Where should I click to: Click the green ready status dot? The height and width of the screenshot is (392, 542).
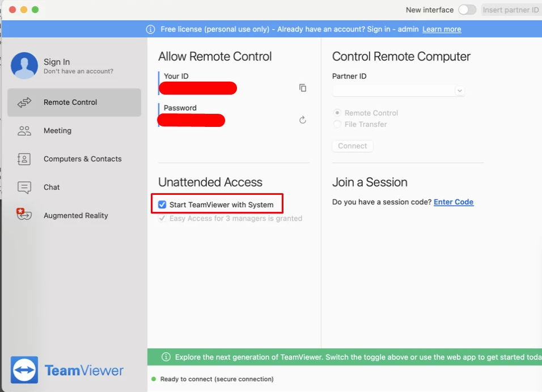point(154,379)
